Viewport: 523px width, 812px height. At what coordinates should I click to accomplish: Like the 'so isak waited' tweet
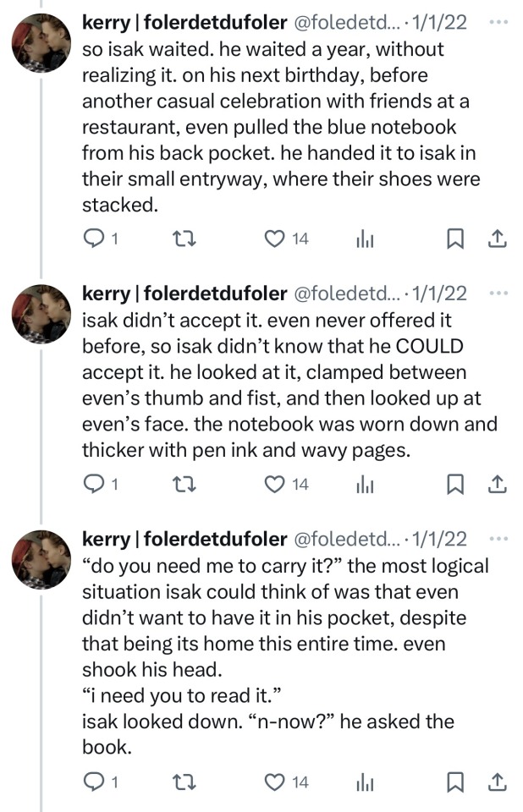pyautogui.click(x=273, y=240)
